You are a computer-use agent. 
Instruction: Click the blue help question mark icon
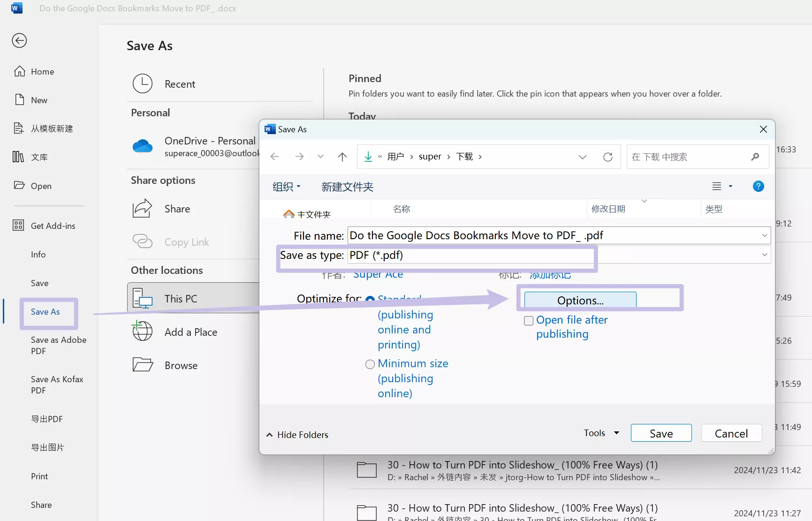click(758, 187)
